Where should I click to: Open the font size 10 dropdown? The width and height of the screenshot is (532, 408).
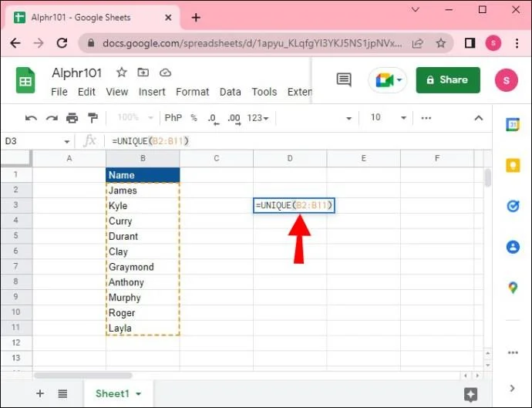click(x=388, y=118)
